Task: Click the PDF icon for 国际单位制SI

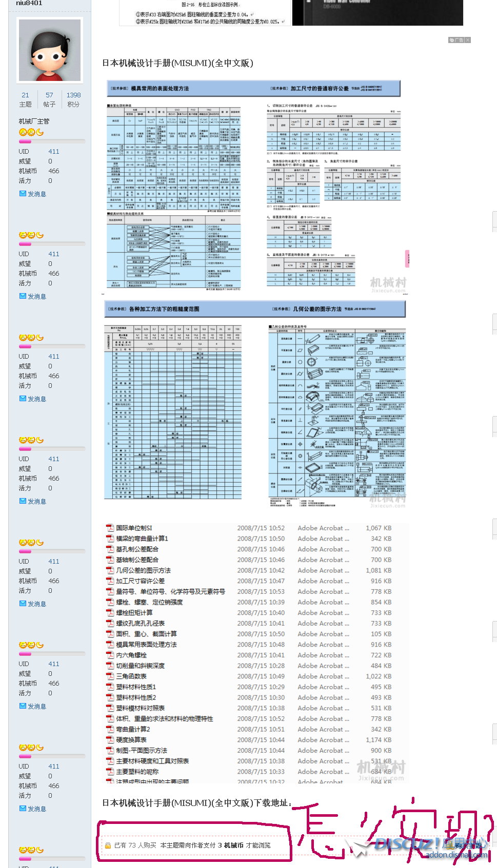Action: pos(110,528)
